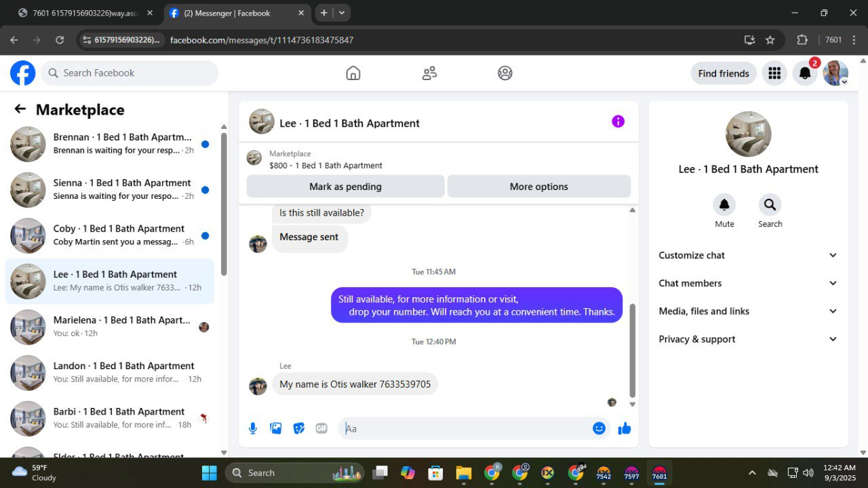Expand Media, files and links section
Screen dimensions: 868x488
749,311
